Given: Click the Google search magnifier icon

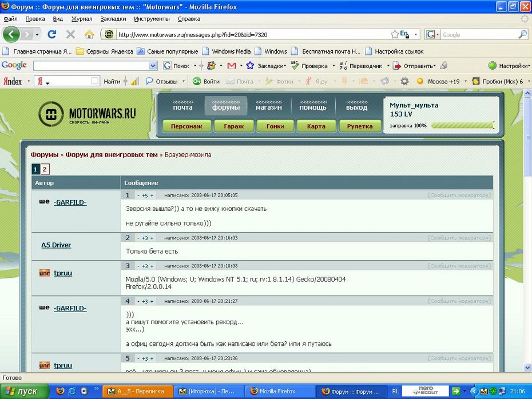Looking at the screenshot, I should [522, 34].
